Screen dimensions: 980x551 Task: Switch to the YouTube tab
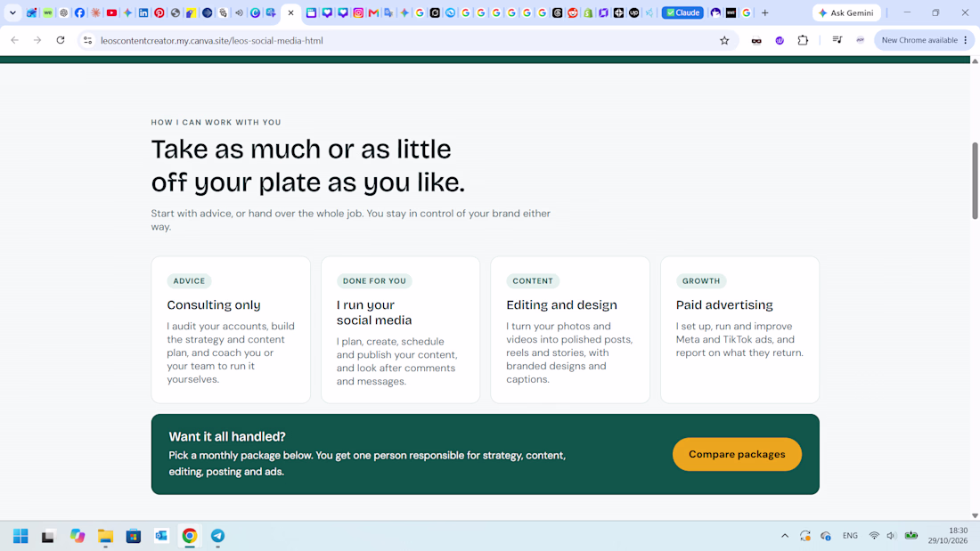[x=111, y=12]
